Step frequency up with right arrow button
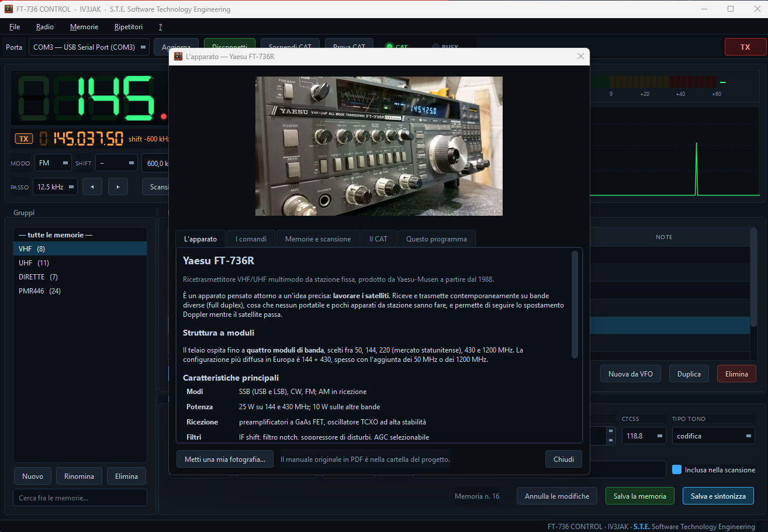Screen dimensions: 768x532 (118, 186)
